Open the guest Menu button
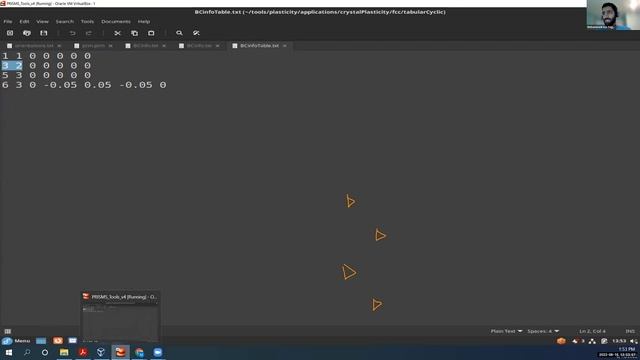 [x=16, y=341]
